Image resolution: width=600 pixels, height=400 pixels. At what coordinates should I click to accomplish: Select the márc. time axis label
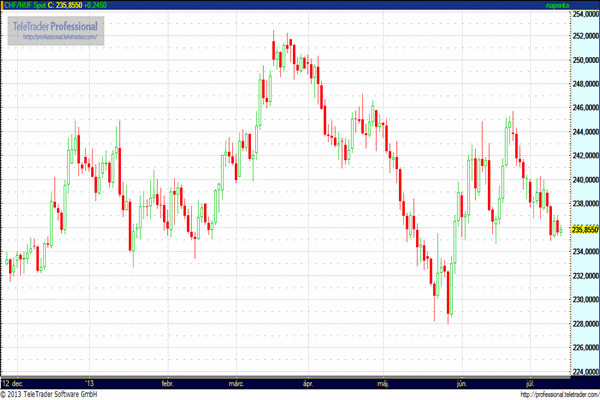pos(238,382)
